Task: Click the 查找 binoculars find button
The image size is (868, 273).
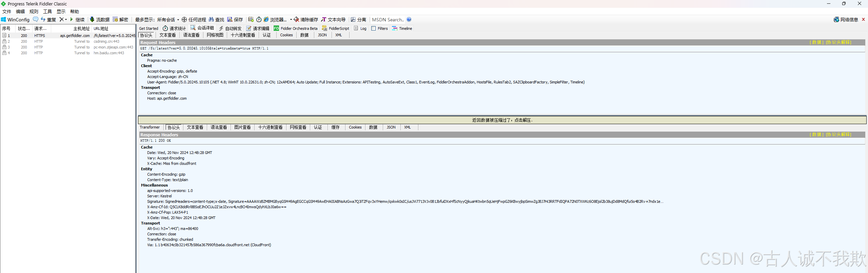Action: (x=216, y=20)
